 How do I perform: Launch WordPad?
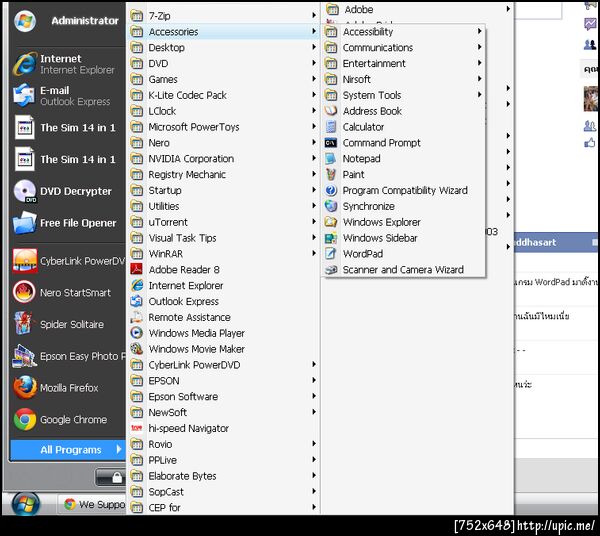click(x=404, y=254)
